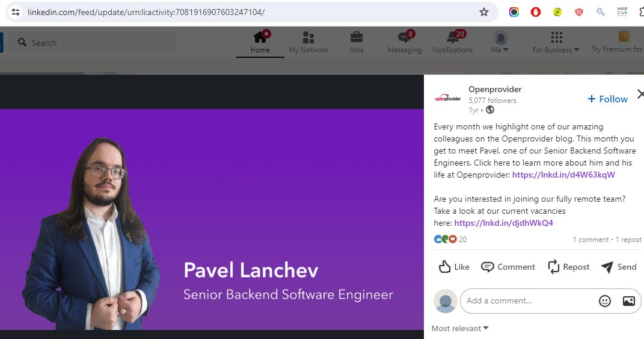Click the search magnifier icon
Image resolution: width=644 pixels, height=339 pixels.
point(22,42)
